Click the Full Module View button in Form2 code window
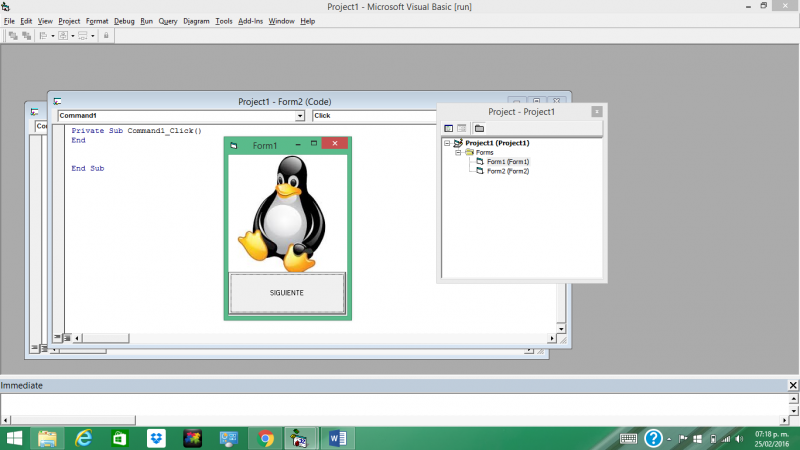Screen dimensions: 800x450 click(x=67, y=338)
